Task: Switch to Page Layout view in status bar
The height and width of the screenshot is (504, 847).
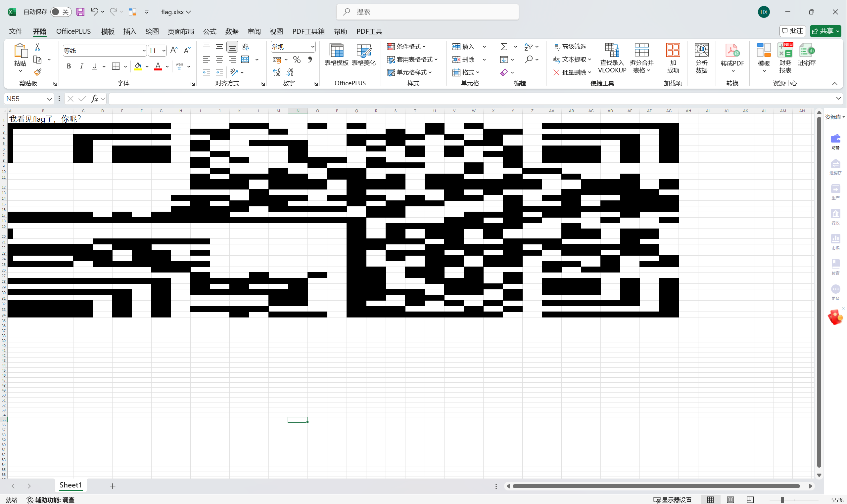Action: click(x=730, y=500)
